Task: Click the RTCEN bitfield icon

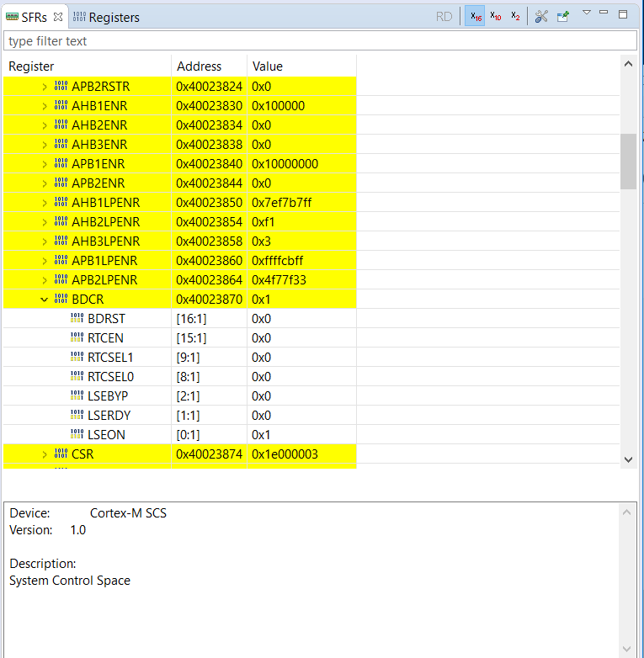Action: [x=77, y=337]
